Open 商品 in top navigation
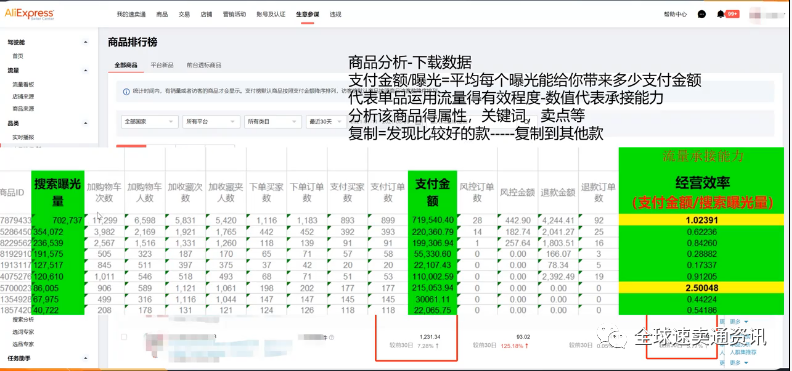Viewport: 792px width, 371px height. (162, 15)
